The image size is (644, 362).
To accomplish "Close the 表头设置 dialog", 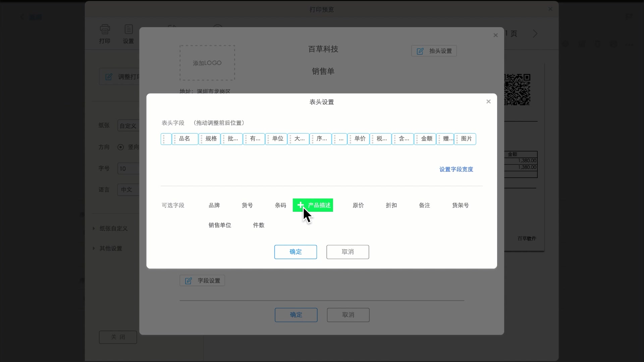I will coord(488,102).
